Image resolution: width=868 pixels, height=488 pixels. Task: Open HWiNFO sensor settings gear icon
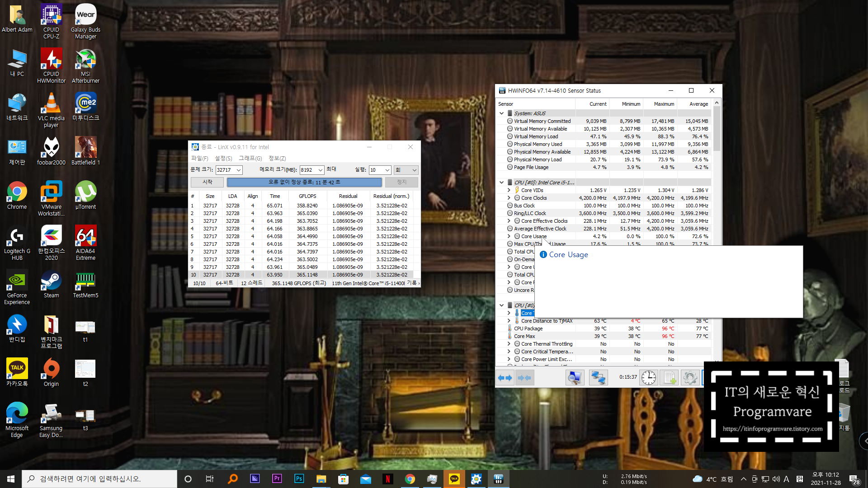click(690, 378)
